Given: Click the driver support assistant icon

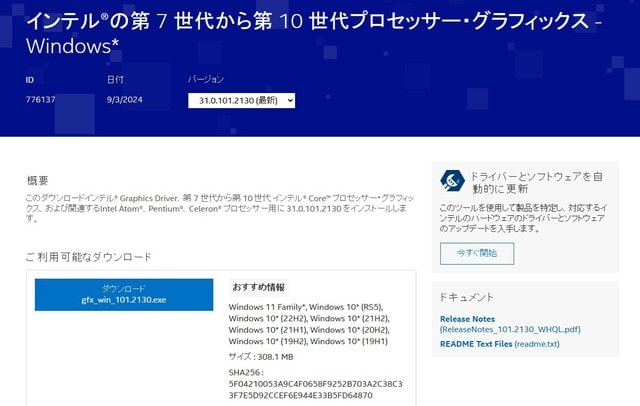Looking at the screenshot, I should (452, 181).
